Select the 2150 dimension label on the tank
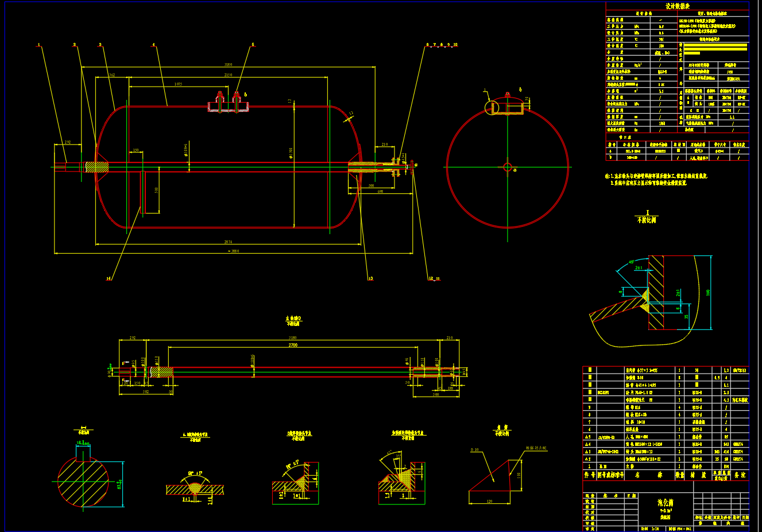Screen dimensions: 762x532 pos(228,75)
